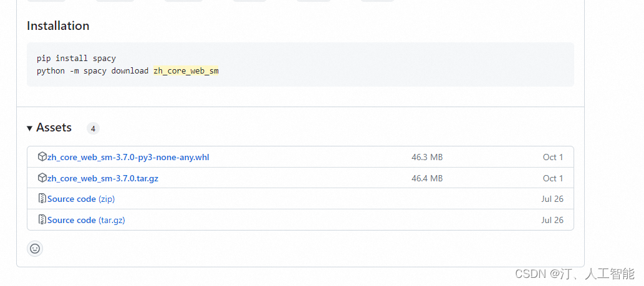Click the Assets heading text

[x=54, y=128]
